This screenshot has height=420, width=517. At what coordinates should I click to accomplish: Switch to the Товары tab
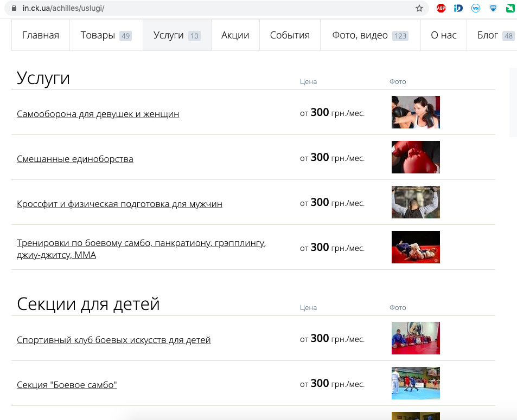(106, 35)
